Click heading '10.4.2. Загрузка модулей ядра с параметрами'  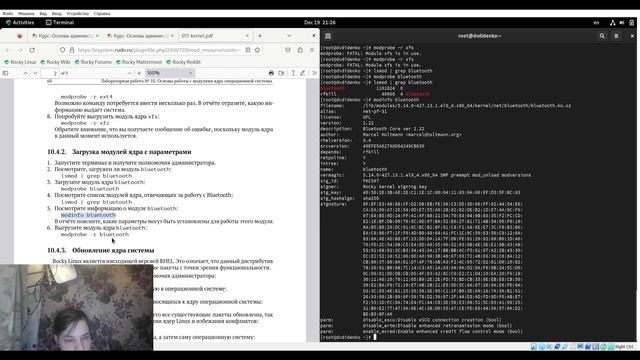119,152
